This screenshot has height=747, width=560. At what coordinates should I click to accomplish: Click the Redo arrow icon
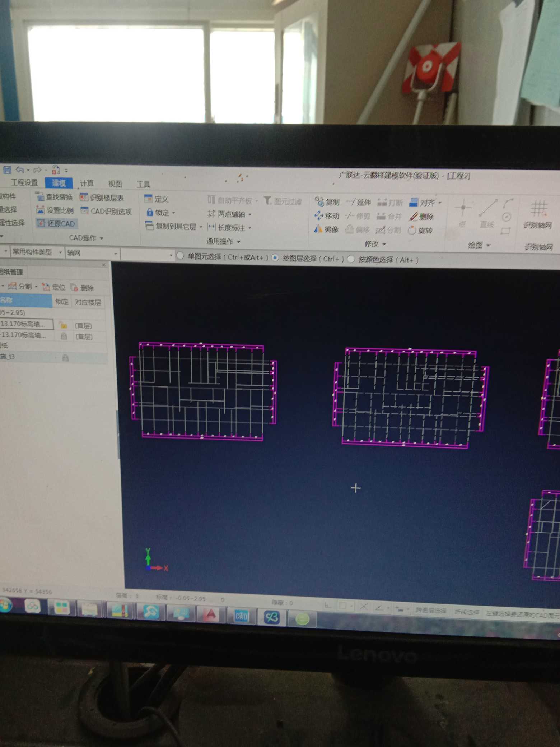click(x=37, y=170)
